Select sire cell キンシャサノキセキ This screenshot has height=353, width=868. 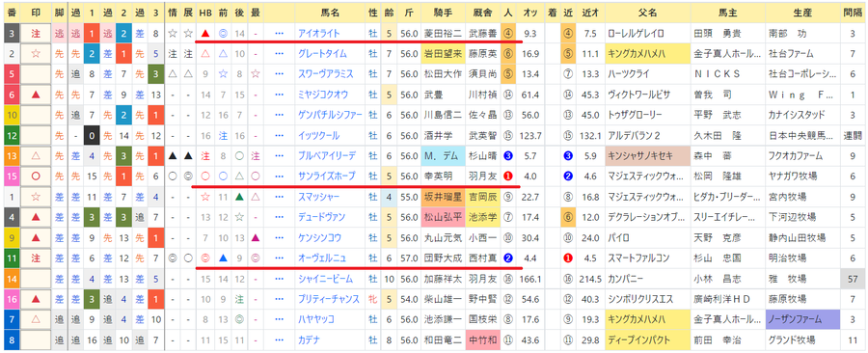tap(647, 156)
